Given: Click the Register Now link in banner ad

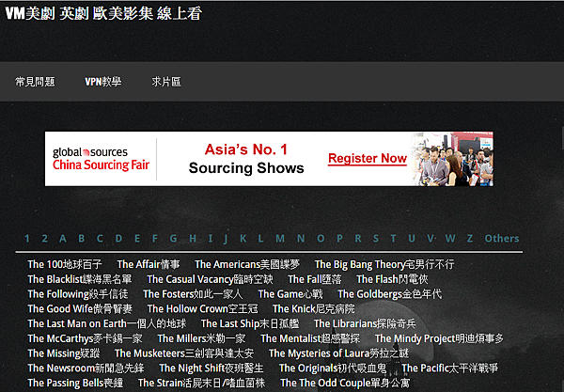Looking at the screenshot, I should pos(368,158).
